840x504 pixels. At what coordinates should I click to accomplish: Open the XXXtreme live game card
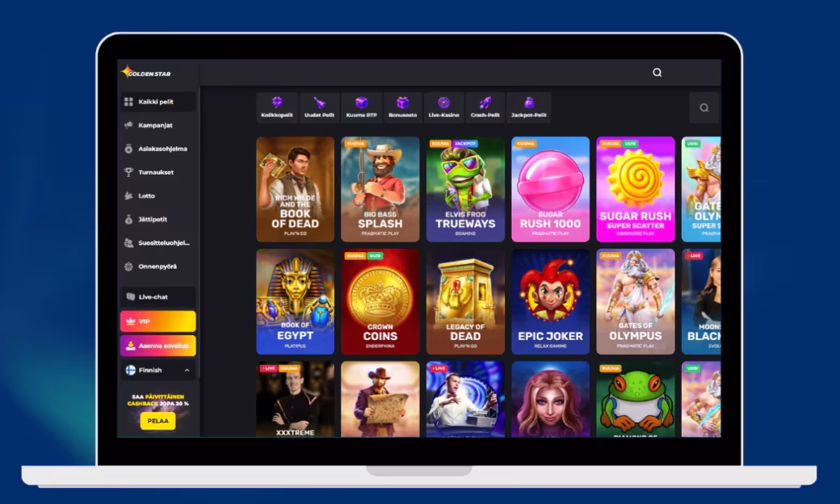click(295, 400)
